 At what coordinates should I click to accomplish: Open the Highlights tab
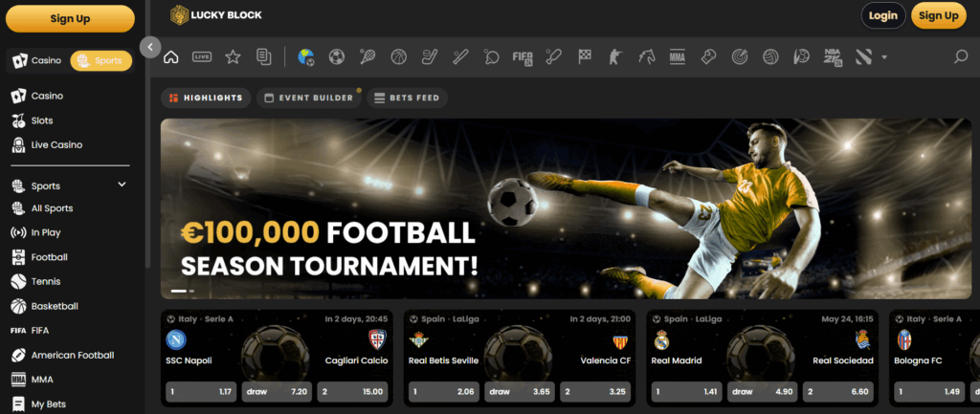(x=207, y=98)
